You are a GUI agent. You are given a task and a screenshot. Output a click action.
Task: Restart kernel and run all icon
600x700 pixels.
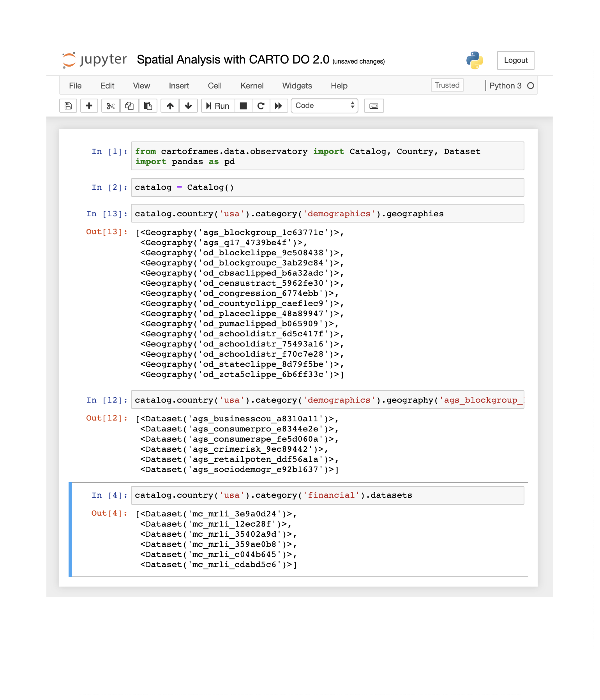pos(279,106)
